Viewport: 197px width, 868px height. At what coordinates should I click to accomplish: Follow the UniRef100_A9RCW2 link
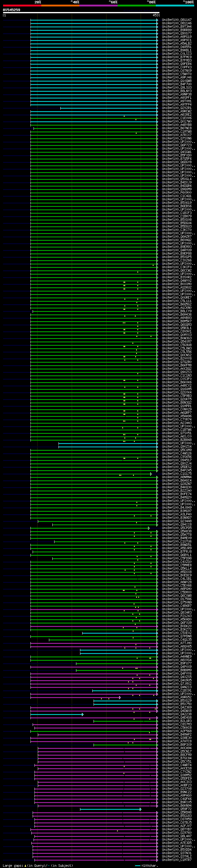click(x=177, y=111)
